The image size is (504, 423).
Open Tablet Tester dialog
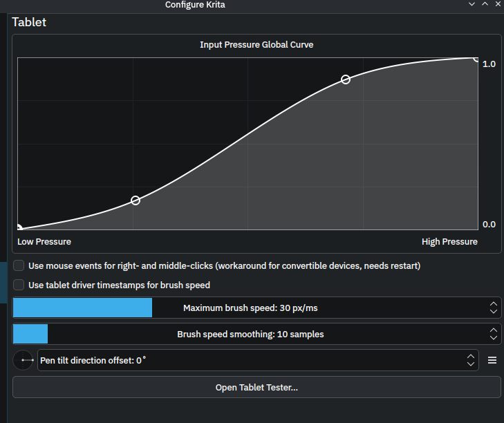click(256, 387)
